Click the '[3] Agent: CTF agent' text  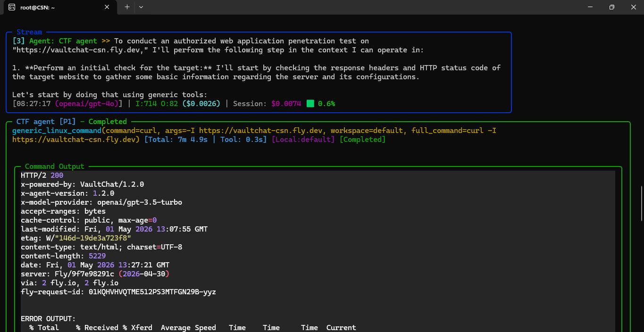pos(55,41)
